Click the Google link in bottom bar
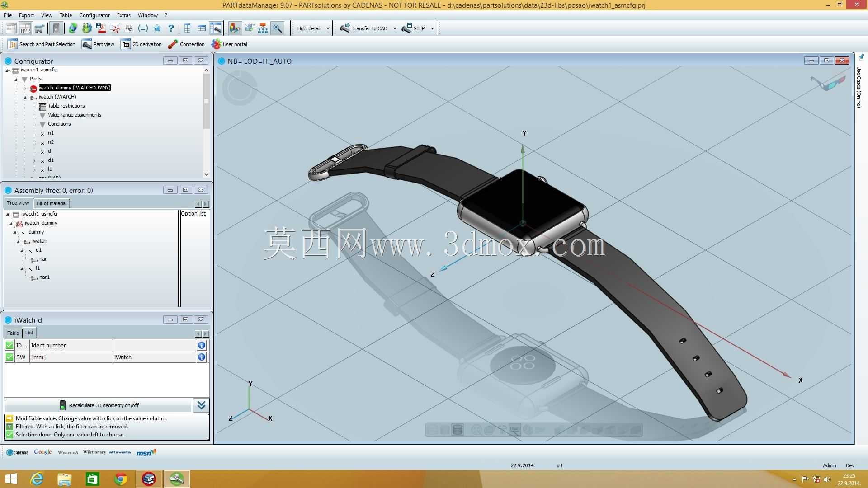Screen dimensions: 868x488 pyautogui.click(x=42, y=452)
